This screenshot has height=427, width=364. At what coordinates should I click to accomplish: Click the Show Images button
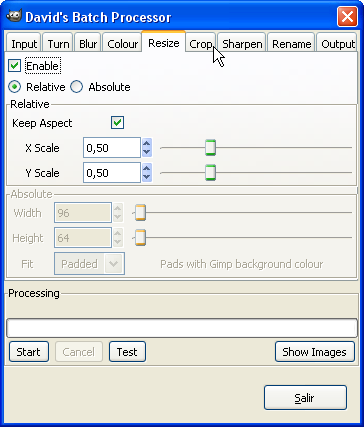314,352
